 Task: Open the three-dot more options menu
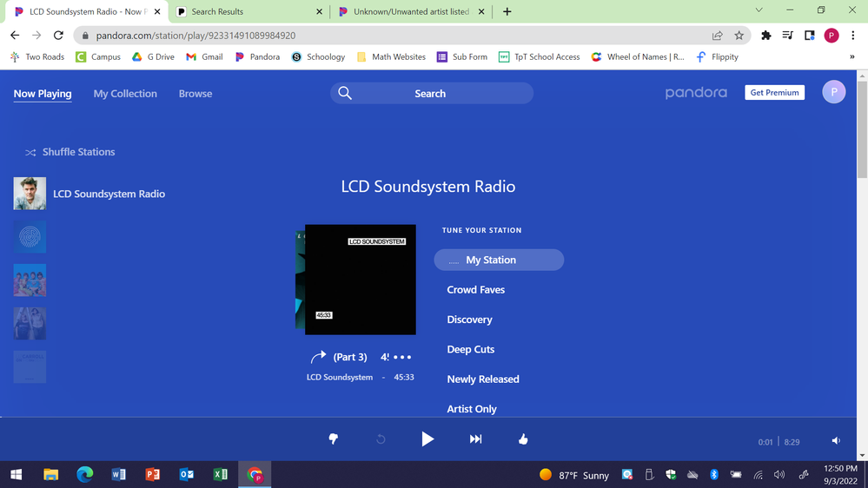[402, 357]
